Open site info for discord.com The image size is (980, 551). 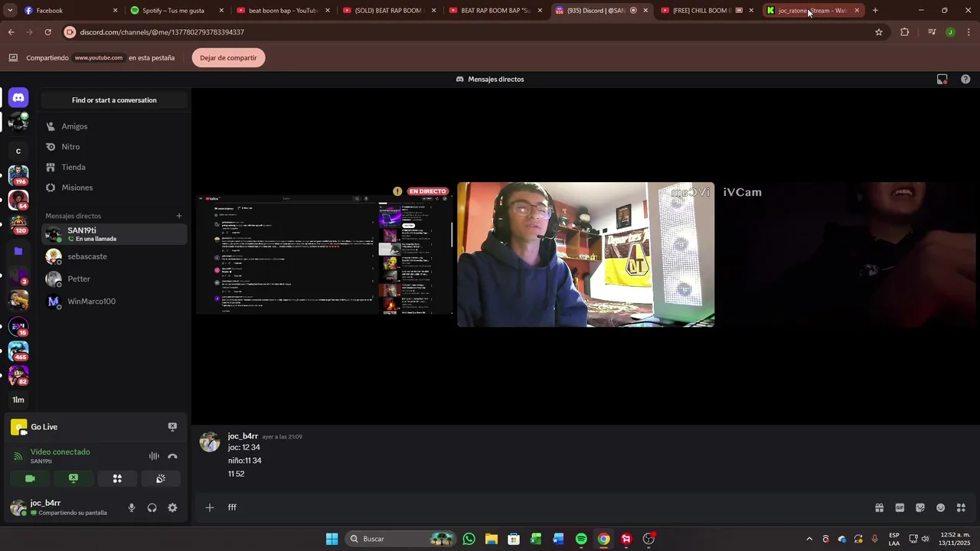(x=70, y=32)
